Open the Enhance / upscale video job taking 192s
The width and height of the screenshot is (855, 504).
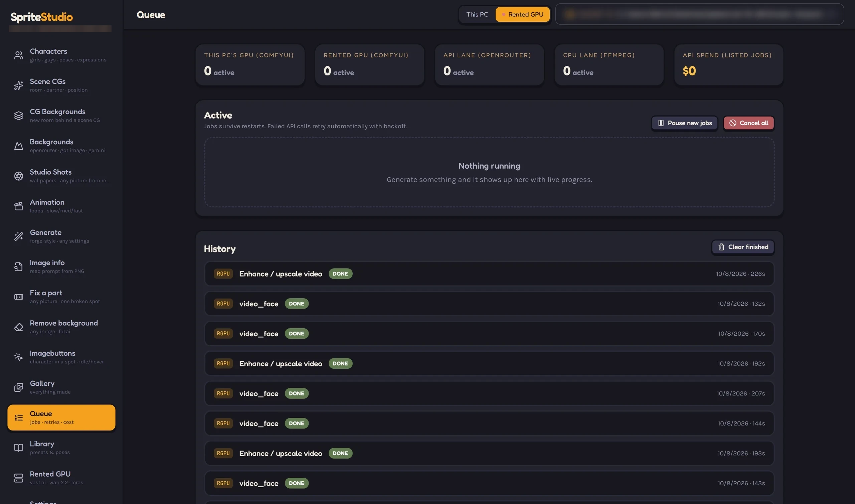(489, 363)
